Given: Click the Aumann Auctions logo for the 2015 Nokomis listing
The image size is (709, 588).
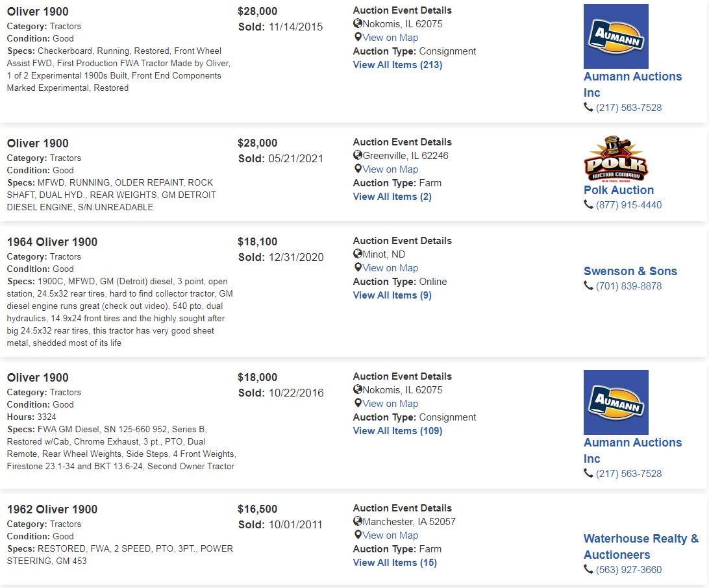Looking at the screenshot, I should tap(616, 36).
